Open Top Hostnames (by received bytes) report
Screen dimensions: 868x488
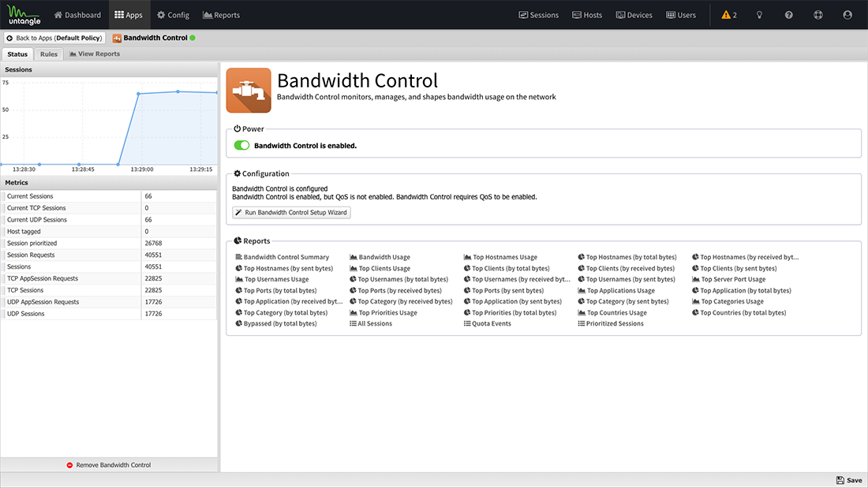[x=745, y=257]
